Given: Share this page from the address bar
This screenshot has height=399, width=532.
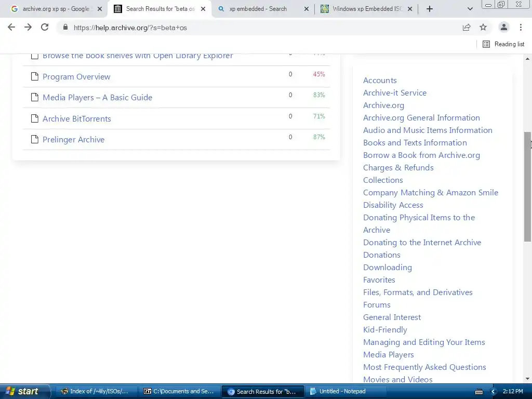Looking at the screenshot, I should tap(467, 28).
